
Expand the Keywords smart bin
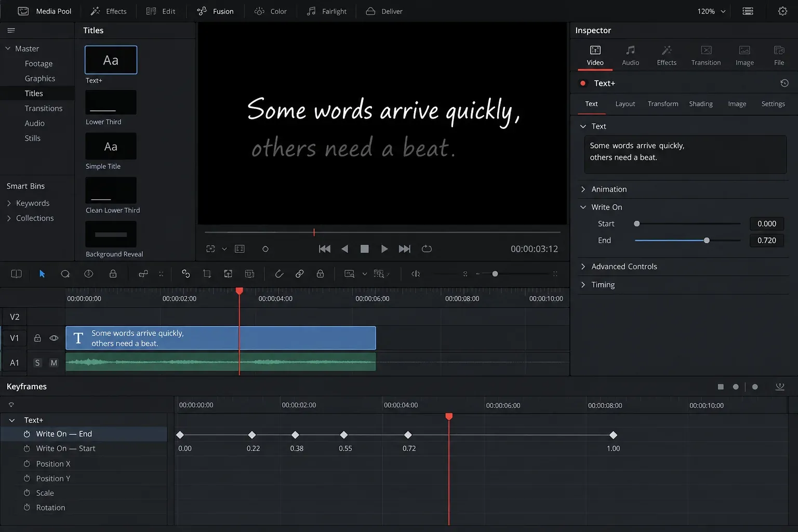click(9, 203)
